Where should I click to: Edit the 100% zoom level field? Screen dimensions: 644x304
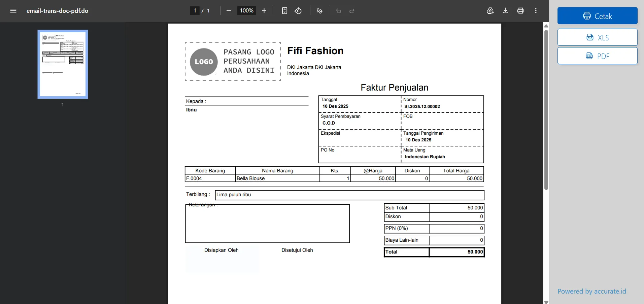pyautogui.click(x=246, y=11)
